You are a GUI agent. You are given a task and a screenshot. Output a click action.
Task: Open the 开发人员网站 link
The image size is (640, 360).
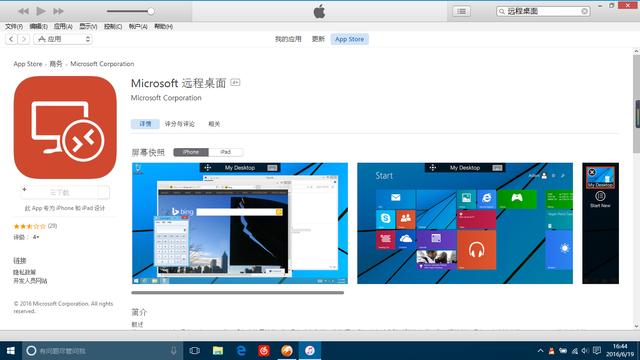tap(30, 281)
